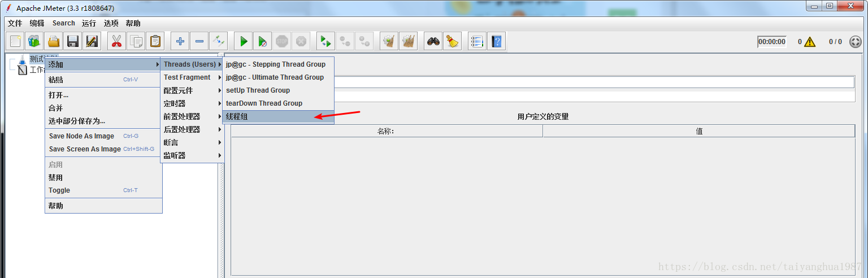Choose 粘贴 from the context menu

[103, 80]
